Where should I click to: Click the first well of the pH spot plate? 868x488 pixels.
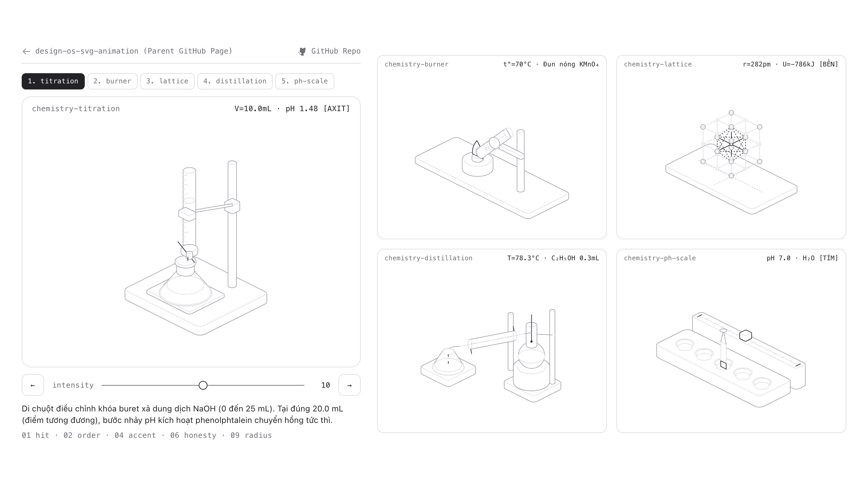tap(685, 345)
